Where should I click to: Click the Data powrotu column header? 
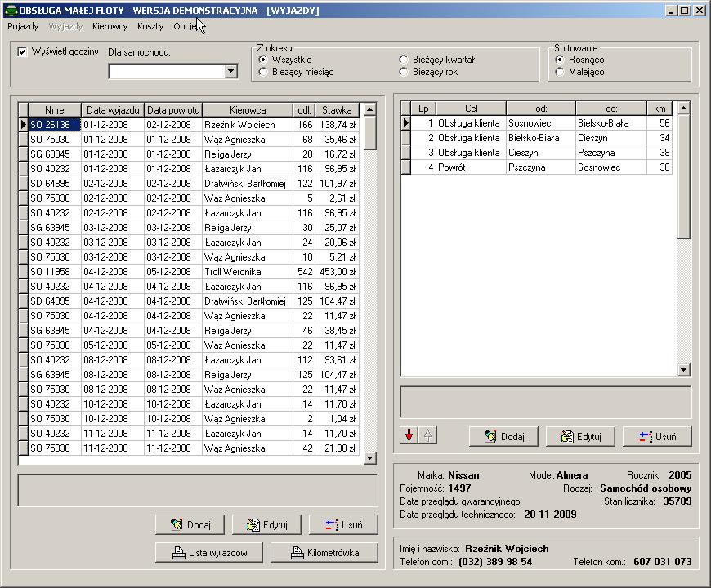click(x=173, y=109)
